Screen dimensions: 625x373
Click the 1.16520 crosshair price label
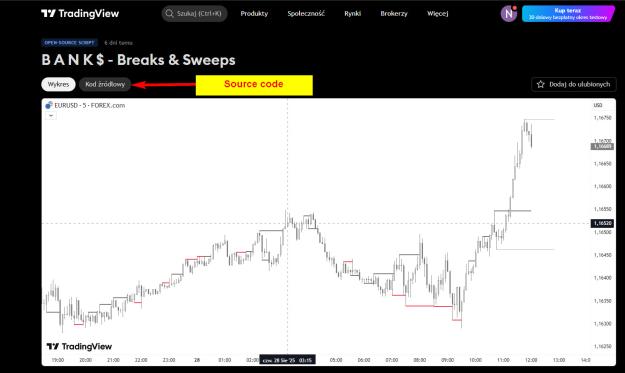tap(602, 223)
